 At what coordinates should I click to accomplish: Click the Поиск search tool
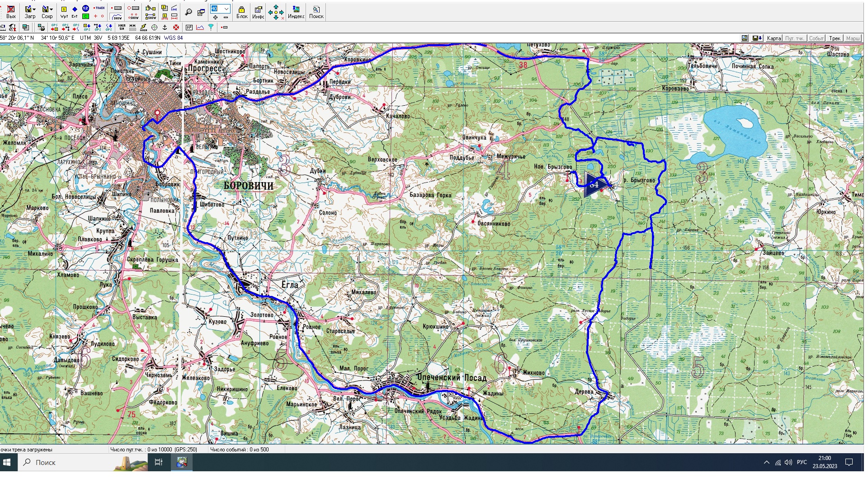[x=316, y=12]
